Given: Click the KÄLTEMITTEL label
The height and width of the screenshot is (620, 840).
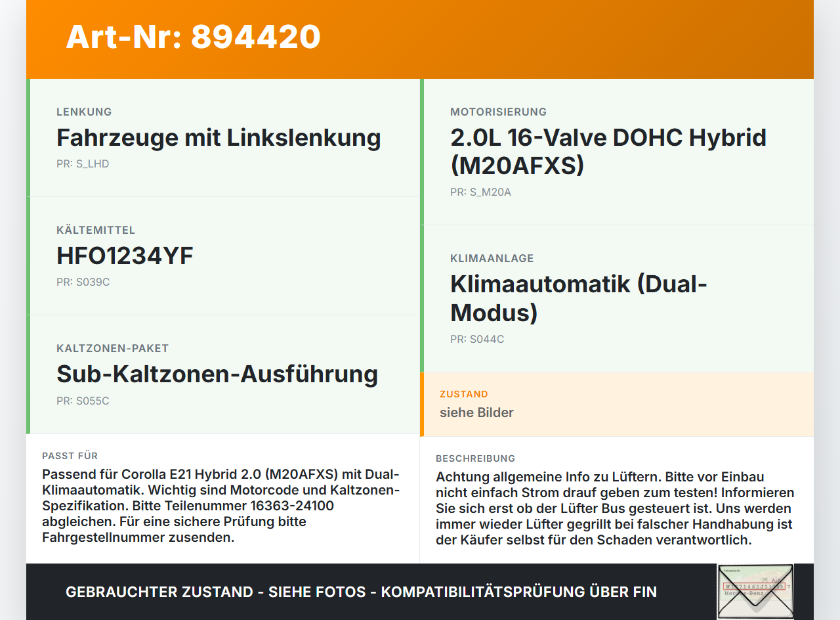Looking at the screenshot, I should point(96,230).
